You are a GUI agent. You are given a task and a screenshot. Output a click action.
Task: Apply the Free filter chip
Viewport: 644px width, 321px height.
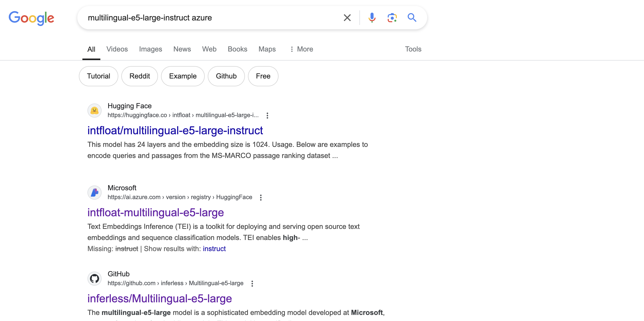click(263, 76)
